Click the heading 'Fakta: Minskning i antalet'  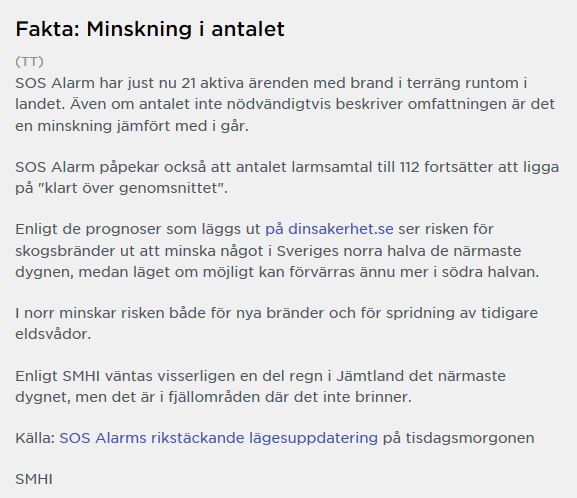tap(150, 29)
